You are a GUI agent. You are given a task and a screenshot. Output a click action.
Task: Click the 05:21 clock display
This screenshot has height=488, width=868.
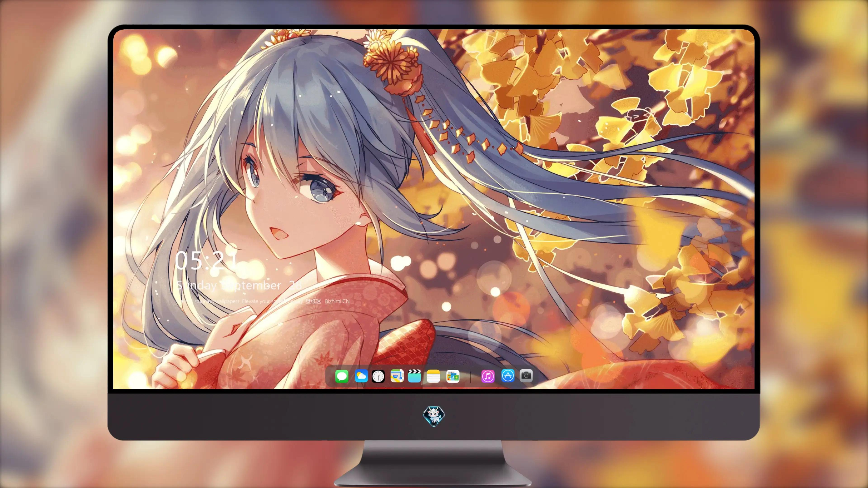pos(206,260)
